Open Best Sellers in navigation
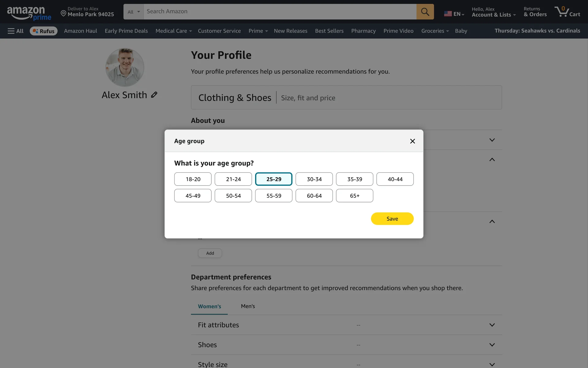Image resolution: width=588 pixels, height=368 pixels. pos(329,31)
